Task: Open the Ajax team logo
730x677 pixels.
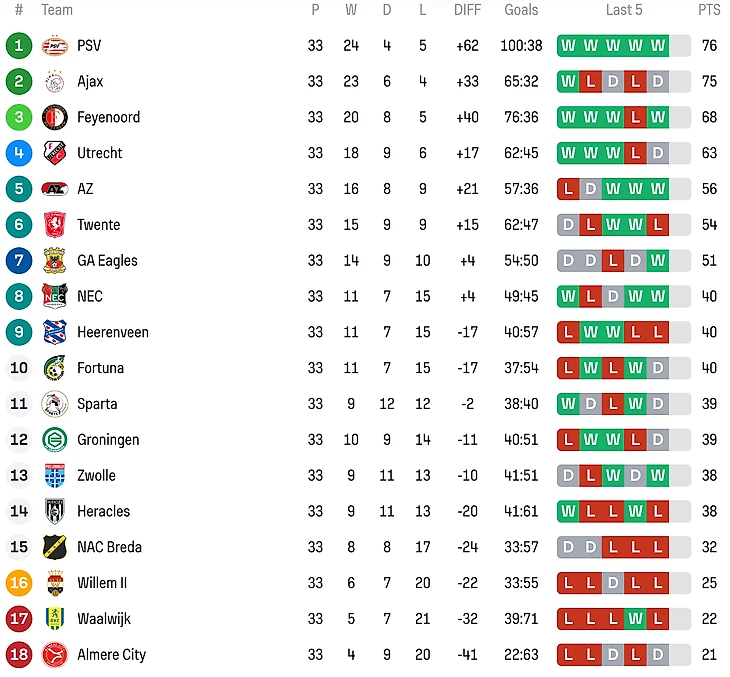Action: tap(54, 81)
